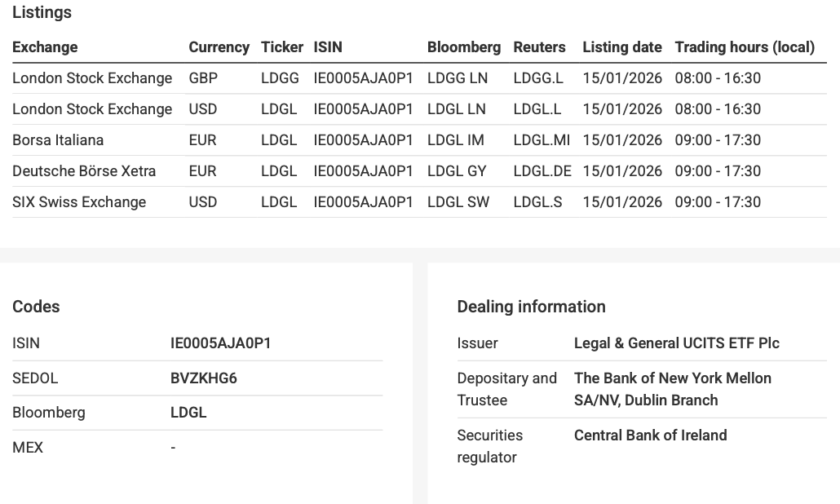Click the Borsa Italiana exchange name

58,140
